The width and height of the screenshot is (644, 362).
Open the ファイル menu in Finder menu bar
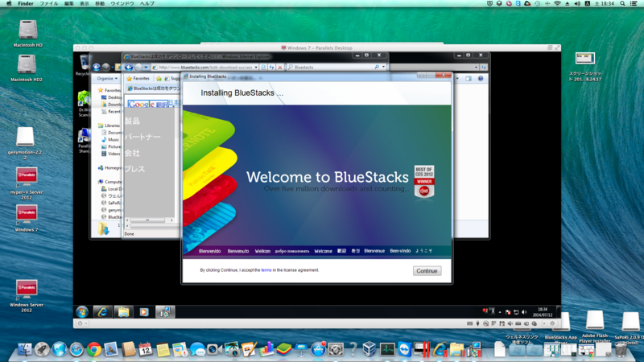click(x=48, y=3)
